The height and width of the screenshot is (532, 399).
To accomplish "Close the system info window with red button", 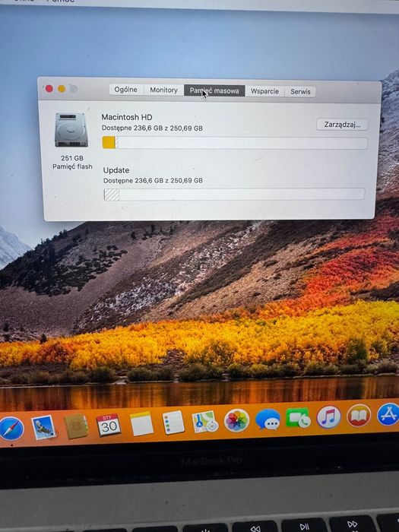I will tap(49, 89).
